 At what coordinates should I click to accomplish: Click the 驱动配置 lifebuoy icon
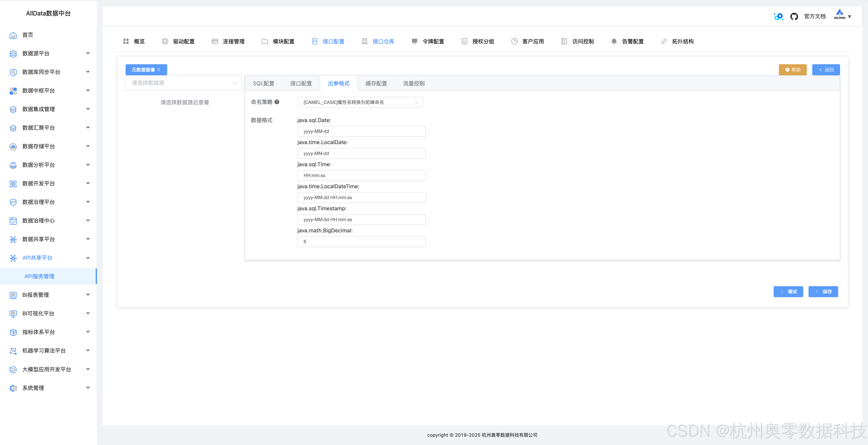tap(165, 41)
